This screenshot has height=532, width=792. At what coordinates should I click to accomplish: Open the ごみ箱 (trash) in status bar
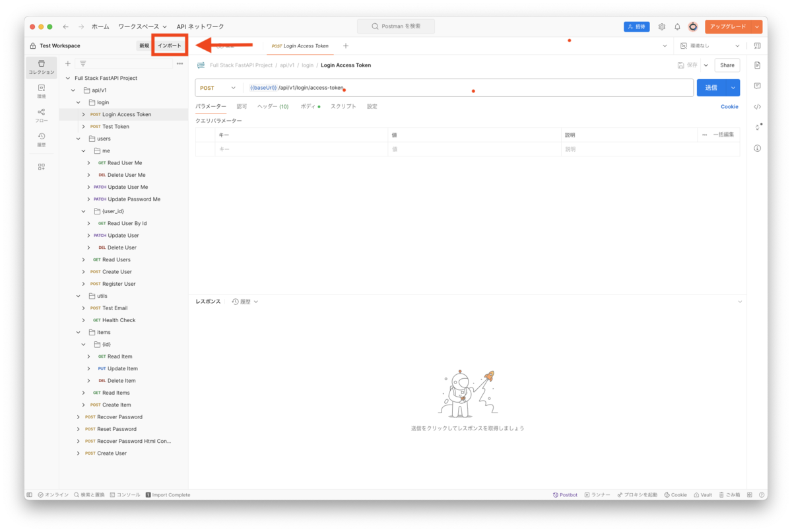(x=730, y=494)
